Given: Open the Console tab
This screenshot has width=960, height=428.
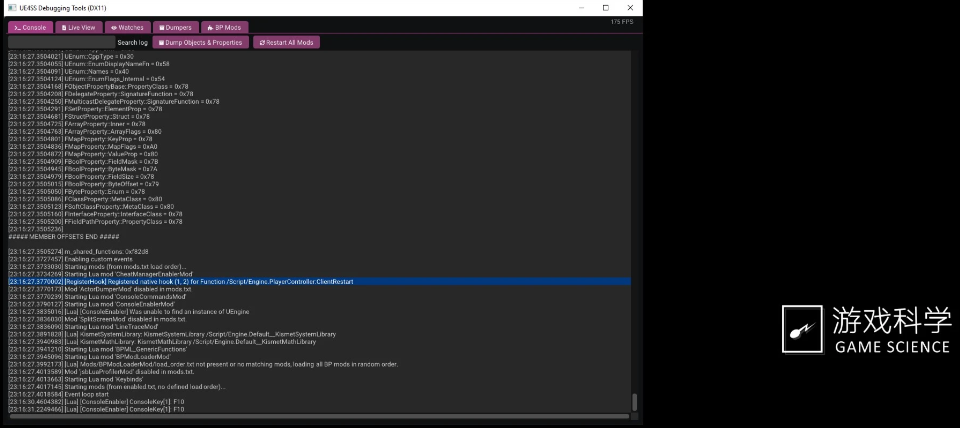Looking at the screenshot, I should (30, 28).
